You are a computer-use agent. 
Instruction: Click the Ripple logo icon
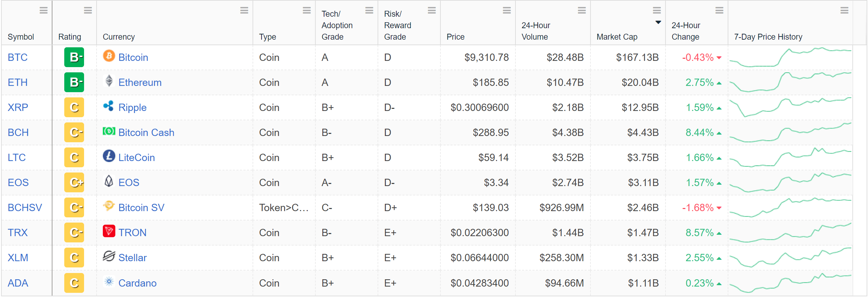tap(109, 106)
